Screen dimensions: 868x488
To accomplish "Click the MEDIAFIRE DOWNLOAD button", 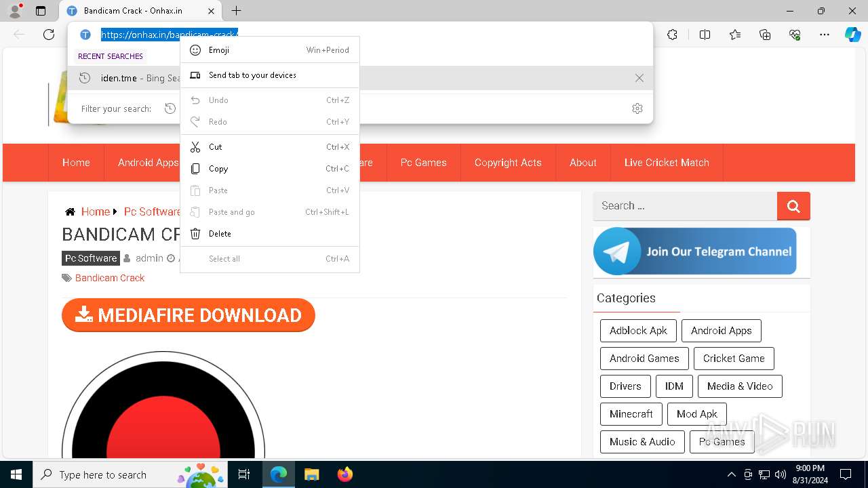I will click(189, 315).
